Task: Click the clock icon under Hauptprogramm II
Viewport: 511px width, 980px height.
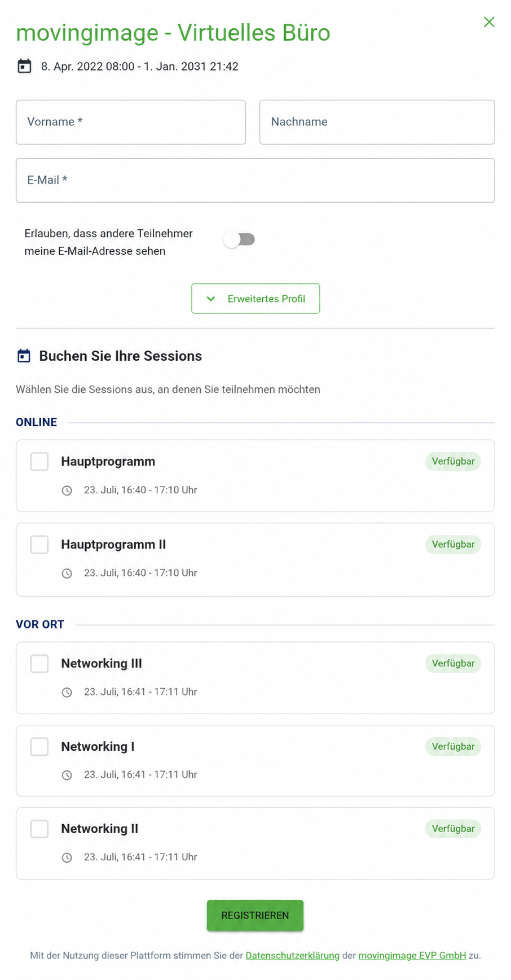Action: click(67, 573)
